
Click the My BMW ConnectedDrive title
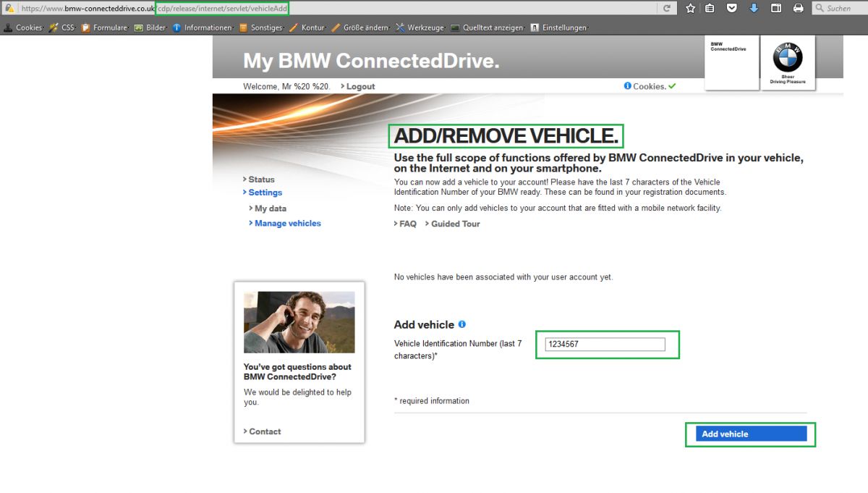point(371,61)
